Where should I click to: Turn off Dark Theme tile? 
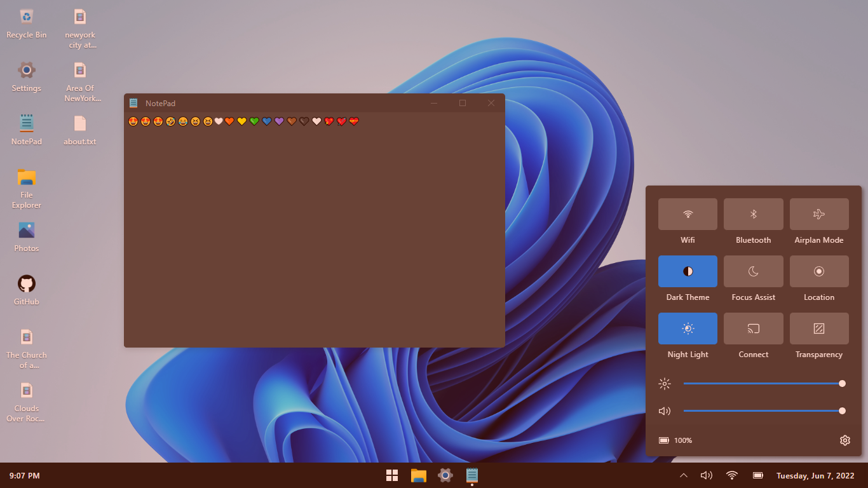coord(688,271)
